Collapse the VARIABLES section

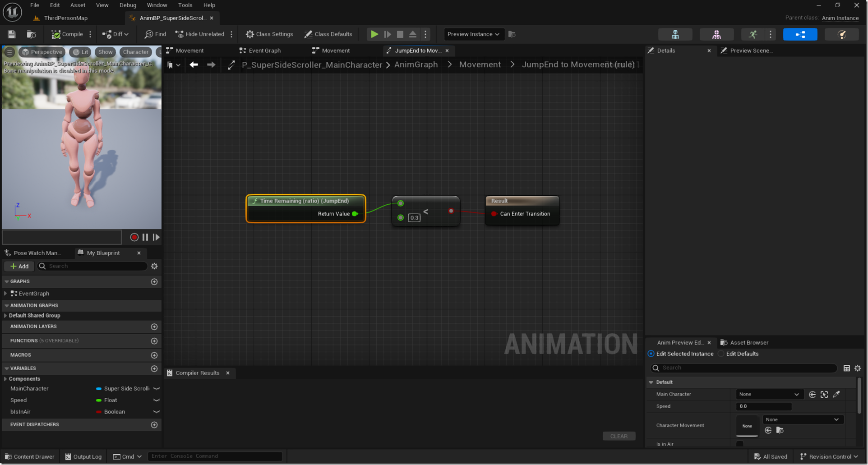(x=7, y=368)
